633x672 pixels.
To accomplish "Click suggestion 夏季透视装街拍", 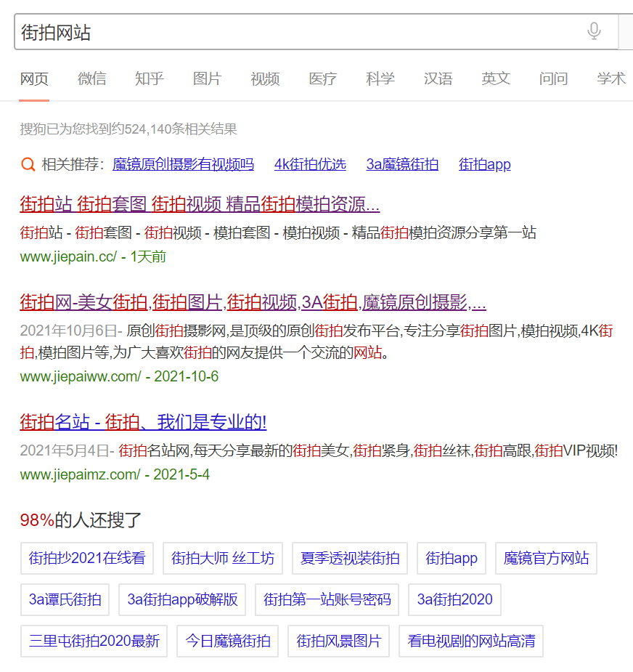I will (350, 559).
